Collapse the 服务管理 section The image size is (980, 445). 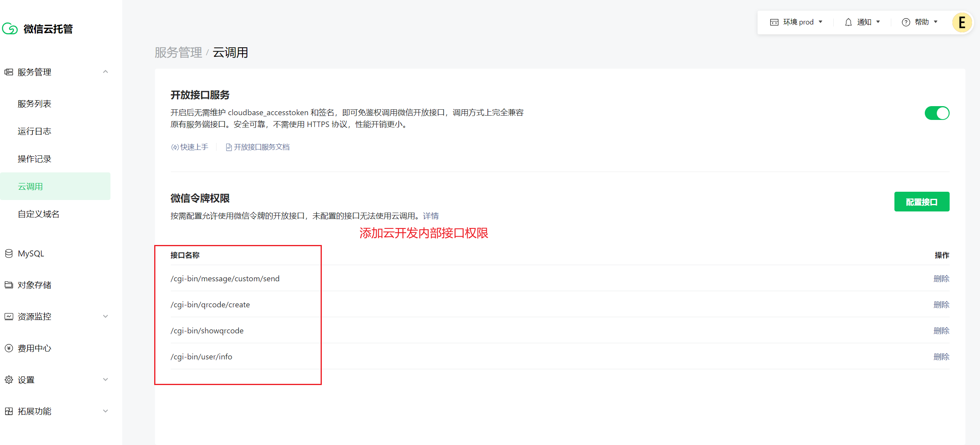point(105,72)
